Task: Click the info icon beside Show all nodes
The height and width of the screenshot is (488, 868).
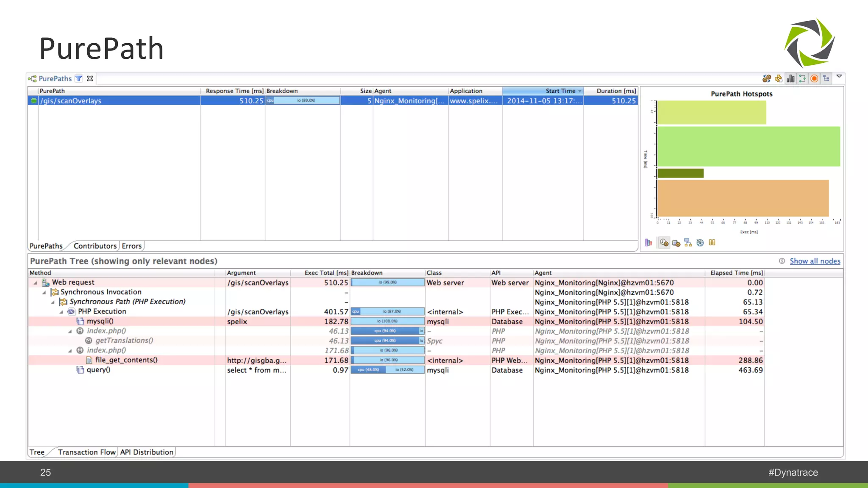Action: pos(782,261)
